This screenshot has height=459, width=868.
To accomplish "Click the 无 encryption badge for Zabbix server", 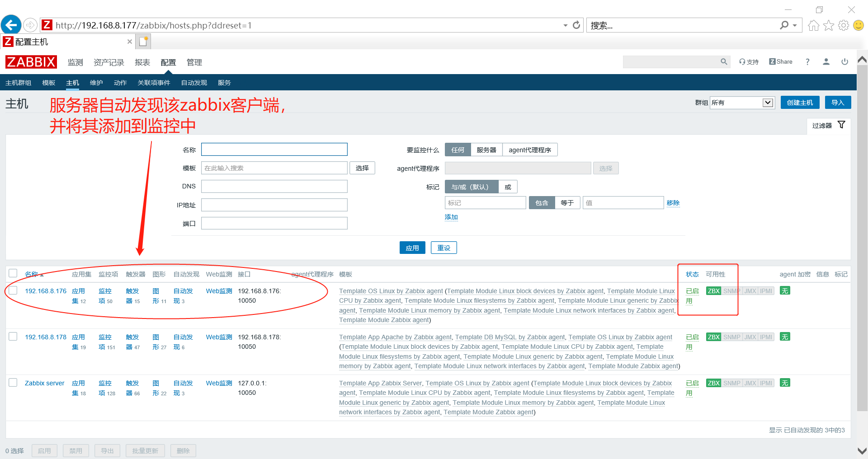I will click(785, 383).
